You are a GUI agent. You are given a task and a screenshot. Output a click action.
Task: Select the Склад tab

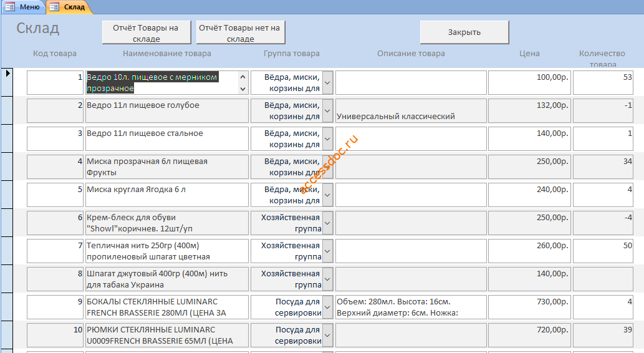[68, 7]
